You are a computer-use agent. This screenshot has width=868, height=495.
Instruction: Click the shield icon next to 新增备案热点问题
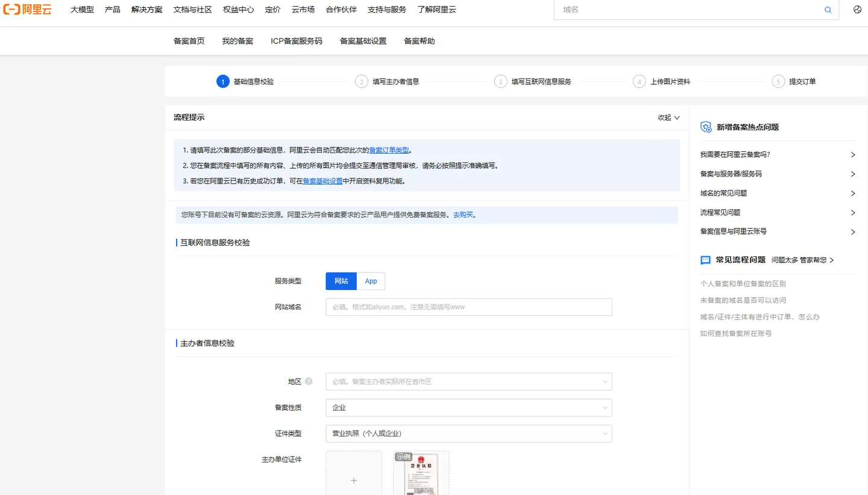pyautogui.click(x=706, y=127)
